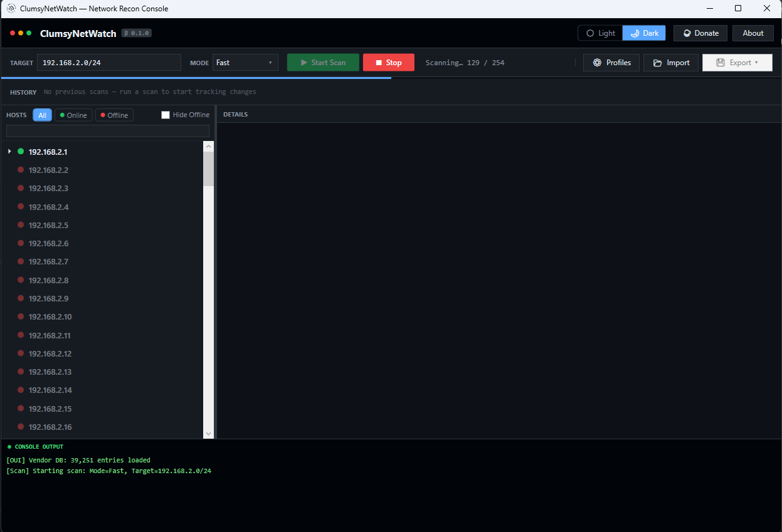Viewport: 782px width, 532px height.
Task: Filter hosts by Offline
Action: coord(114,115)
